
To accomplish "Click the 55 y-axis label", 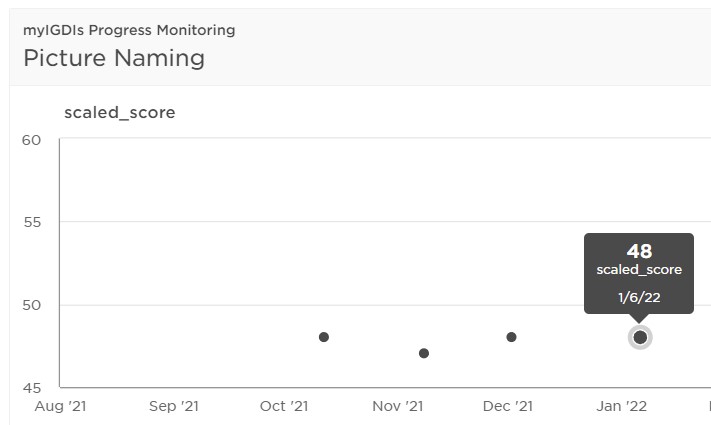I will pos(32,222).
